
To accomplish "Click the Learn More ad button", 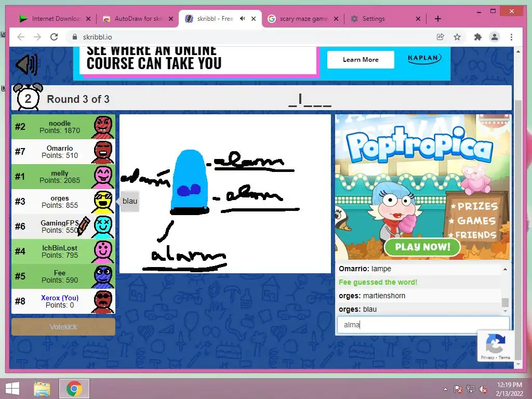I will (x=361, y=60).
